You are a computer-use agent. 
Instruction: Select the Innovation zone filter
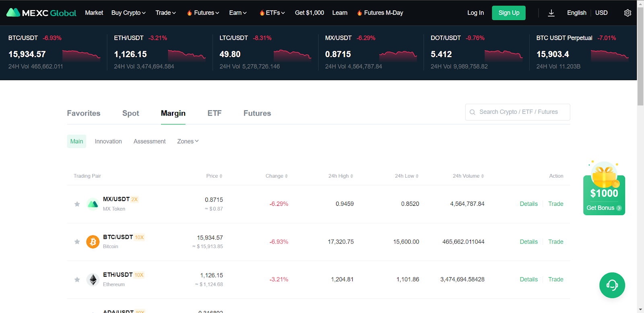tap(108, 141)
